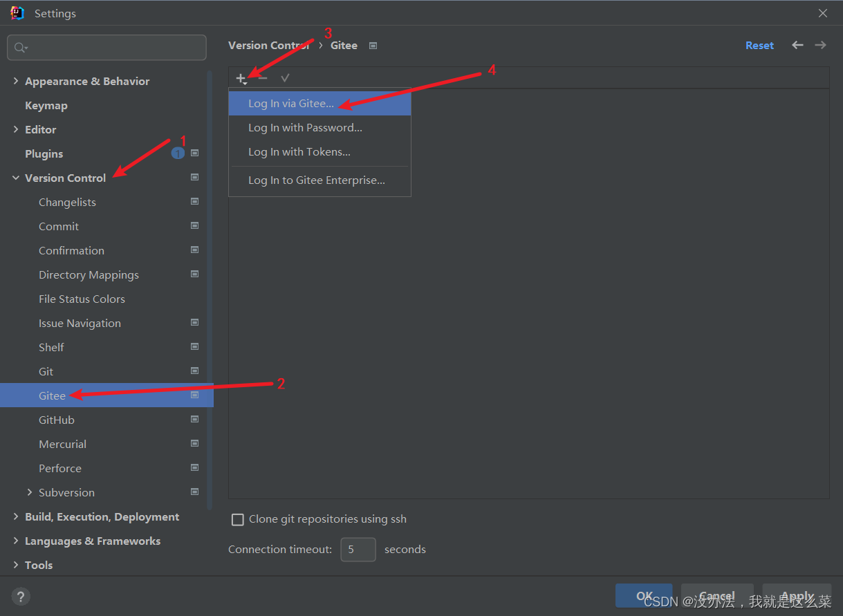Viewport: 843px width, 616px height.
Task: Click project icon on Perforce row
Action: pyautogui.click(x=194, y=467)
